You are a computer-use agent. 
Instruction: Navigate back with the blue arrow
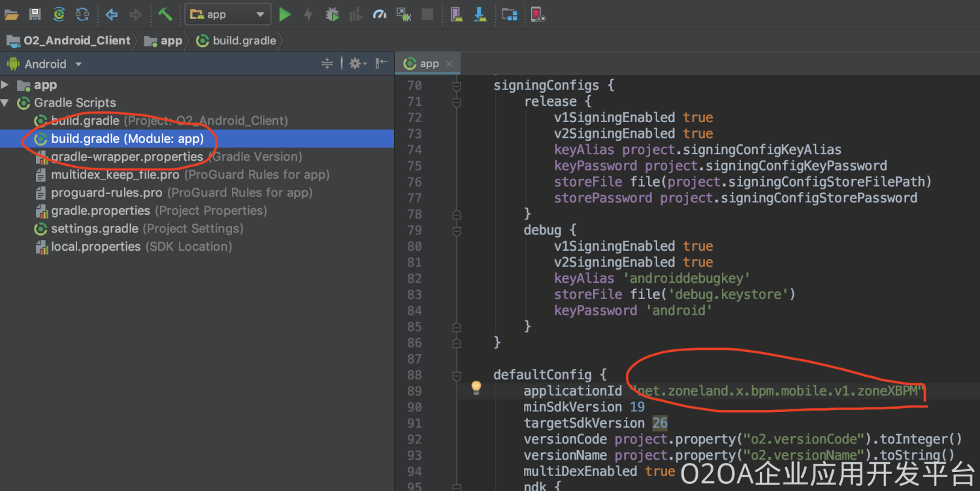[112, 14]
